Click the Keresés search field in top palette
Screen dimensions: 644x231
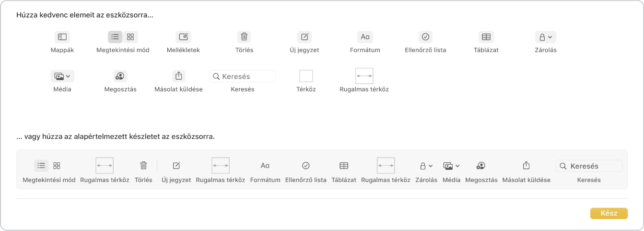[x=243, y=76]
